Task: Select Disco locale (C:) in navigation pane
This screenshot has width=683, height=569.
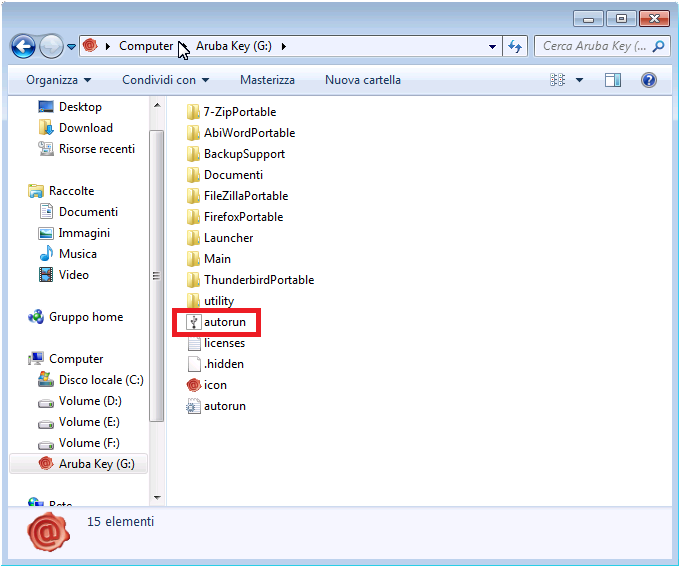Action: [101, 380]
